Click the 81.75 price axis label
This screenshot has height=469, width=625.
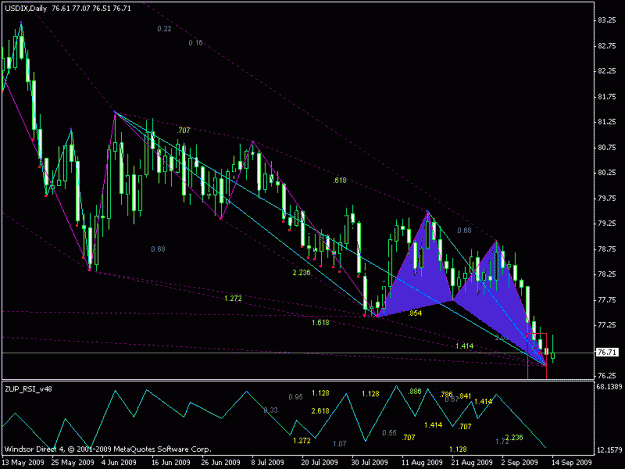[x=607, y=96]
